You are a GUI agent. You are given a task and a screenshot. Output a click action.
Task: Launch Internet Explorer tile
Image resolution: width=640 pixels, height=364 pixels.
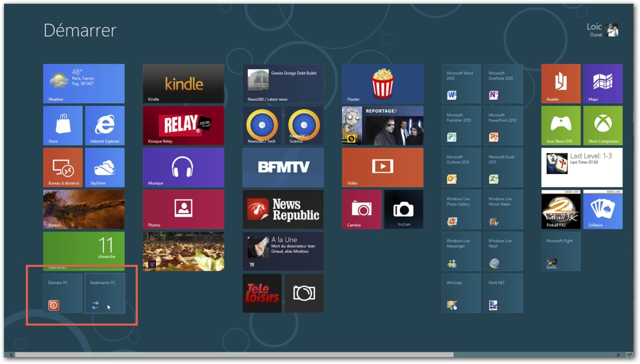pyautogui.click(x=105, y=126)
